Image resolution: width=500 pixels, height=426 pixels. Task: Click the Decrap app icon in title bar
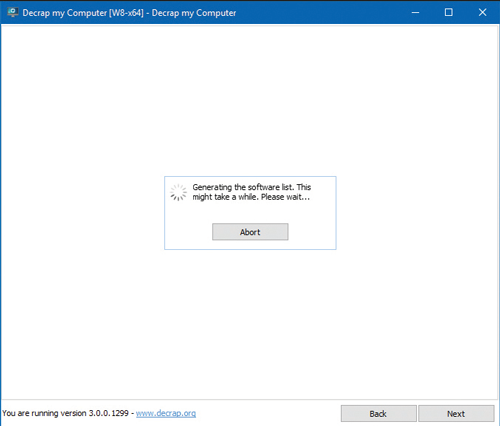click(x=13, y=13)
